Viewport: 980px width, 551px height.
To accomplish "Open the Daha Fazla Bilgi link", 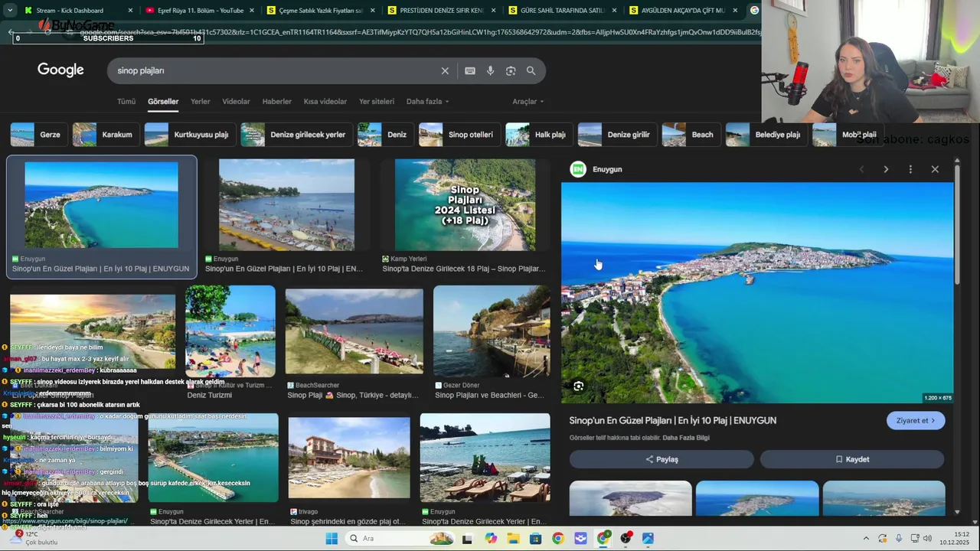I will (686, 438).
